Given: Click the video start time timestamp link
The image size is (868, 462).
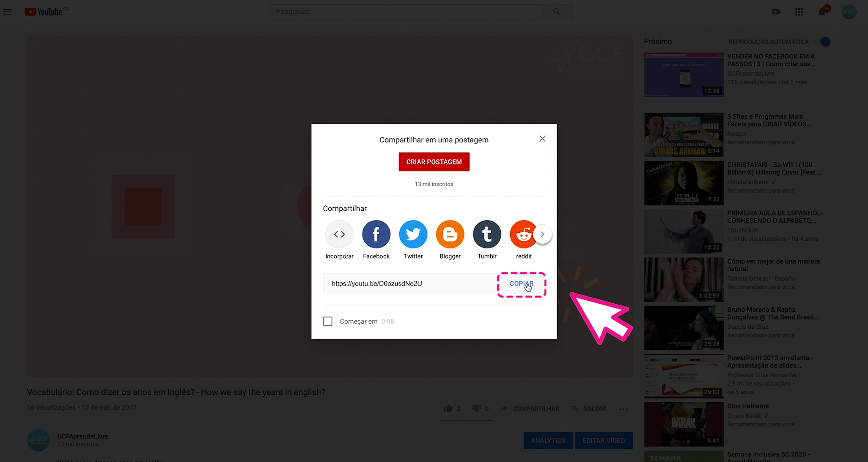Looking at the screenshot, I should [x=388, y=322].
